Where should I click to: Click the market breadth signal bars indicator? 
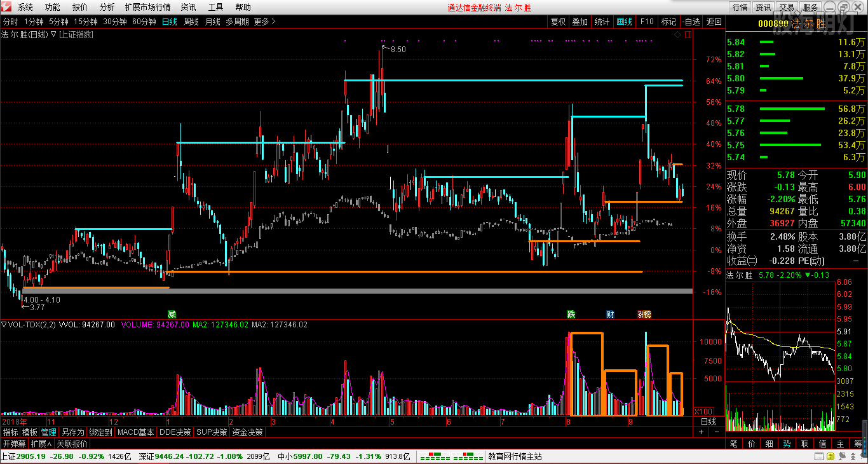pos(452,456)
